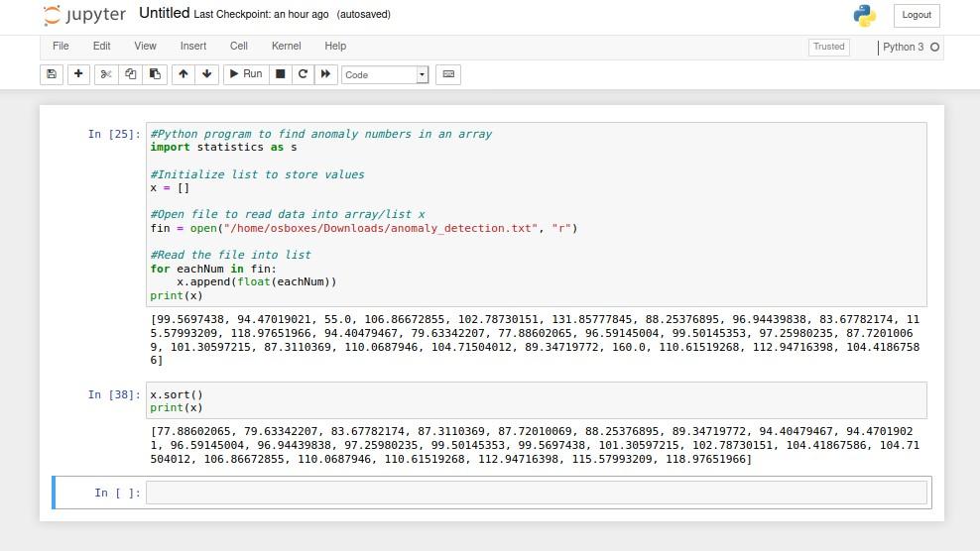Open the Kernel menu
Viewport: 980px width, 551px height.
(x=287, y=47)
